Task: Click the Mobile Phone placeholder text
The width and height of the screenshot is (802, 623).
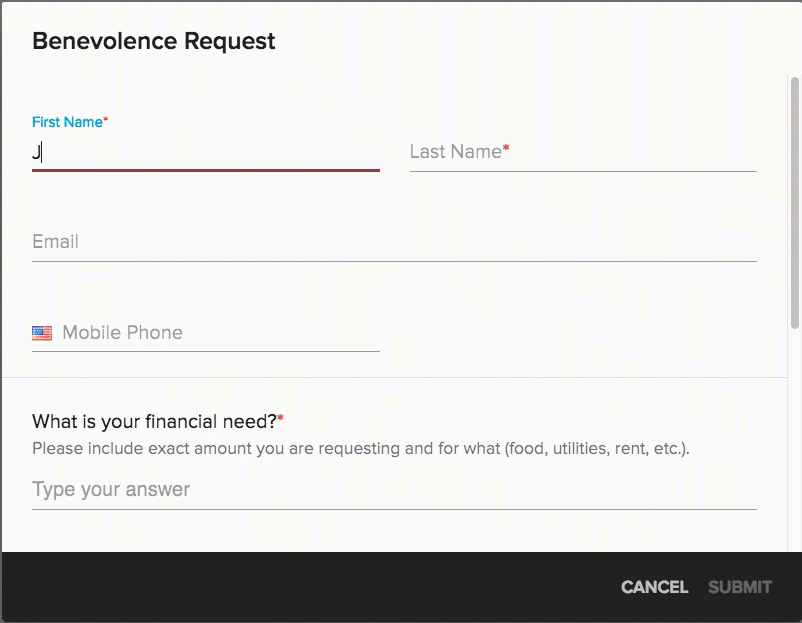Action: click(122, 333)
